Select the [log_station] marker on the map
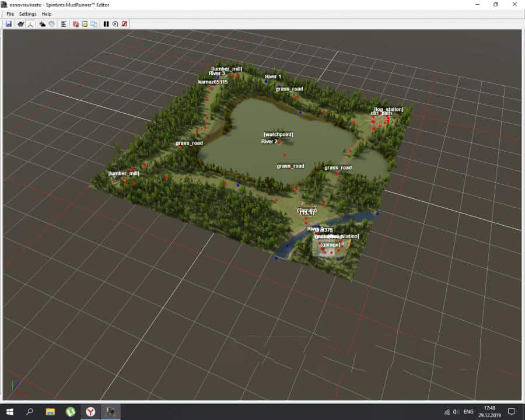This screenshot has width=525, height=420. pyautogui.click(x=388, y=109)
